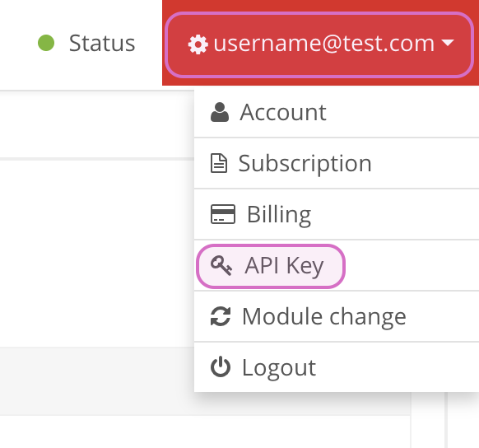Image resolution: width=479 pixels, height=448 pixels.
Task: Click the Account person silhouette icon
Action: 220,113
